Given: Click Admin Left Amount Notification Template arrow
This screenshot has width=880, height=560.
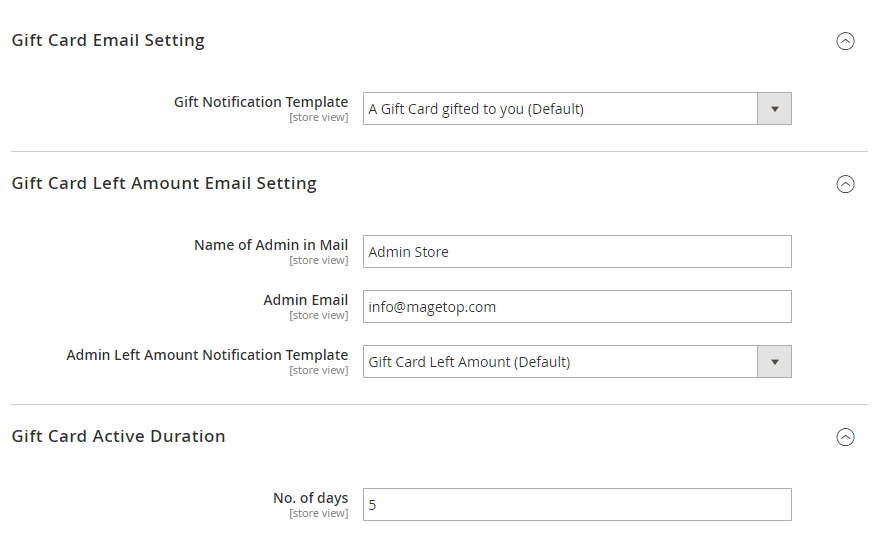Looking at the screenshot, I should tap(774, 362).
